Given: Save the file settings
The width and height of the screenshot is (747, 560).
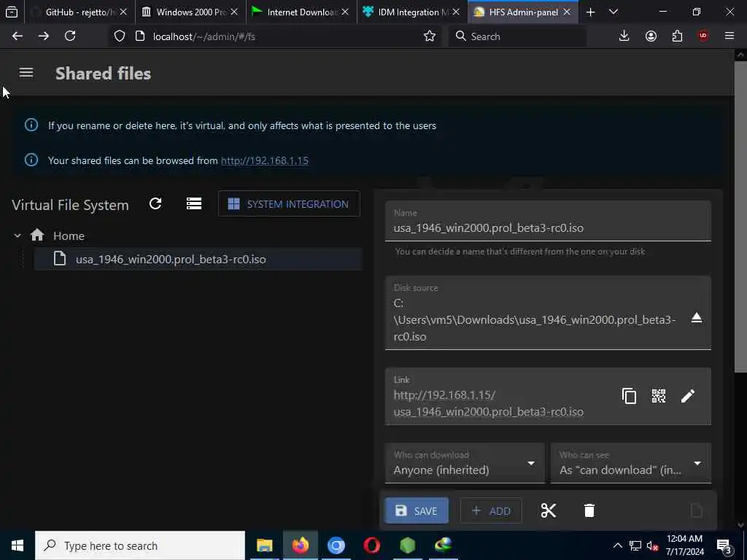Looking at the screenshot, I should point(417,510).
